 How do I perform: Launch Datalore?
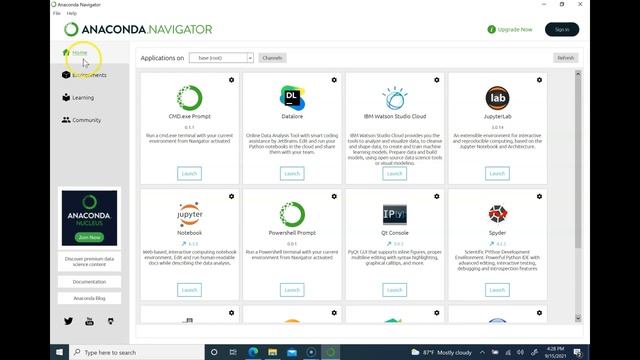pos(292,173)
